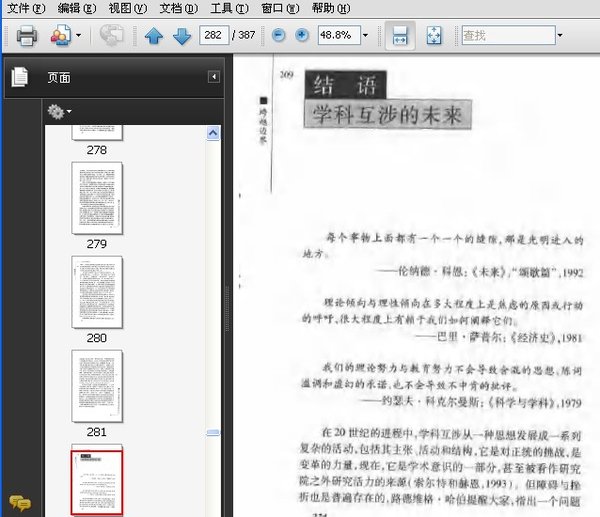The width and height of the screenshot is (600, 517).
Task: Click the zoom percentage field 48.8%
Action: pyautogui.click(x=339, y=35)
